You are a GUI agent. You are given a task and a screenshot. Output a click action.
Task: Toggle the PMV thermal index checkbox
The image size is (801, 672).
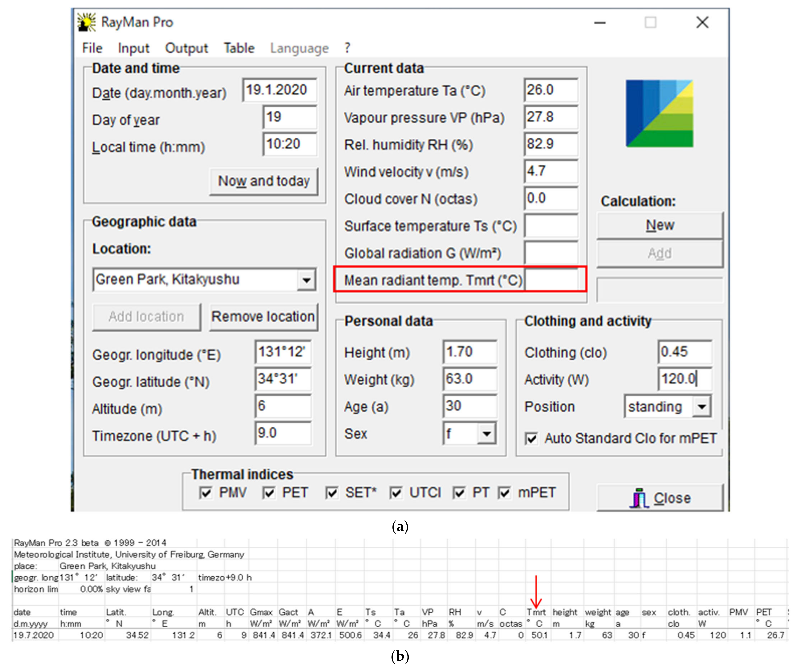point(206,493)
